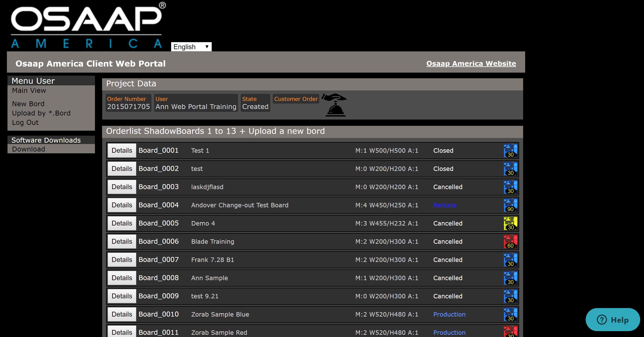
Task: Click the board icon for Board_0008
Action: pos(510,278)
